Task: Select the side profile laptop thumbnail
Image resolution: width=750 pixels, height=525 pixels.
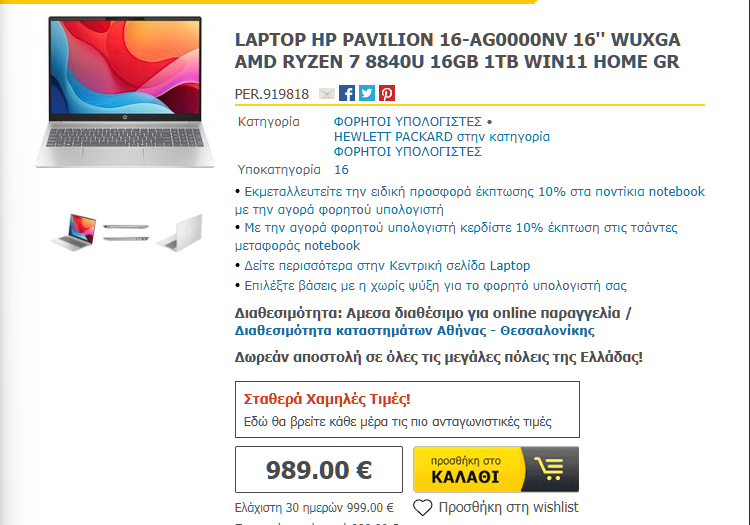Action: pyautogui.click(x=126, y=232)
